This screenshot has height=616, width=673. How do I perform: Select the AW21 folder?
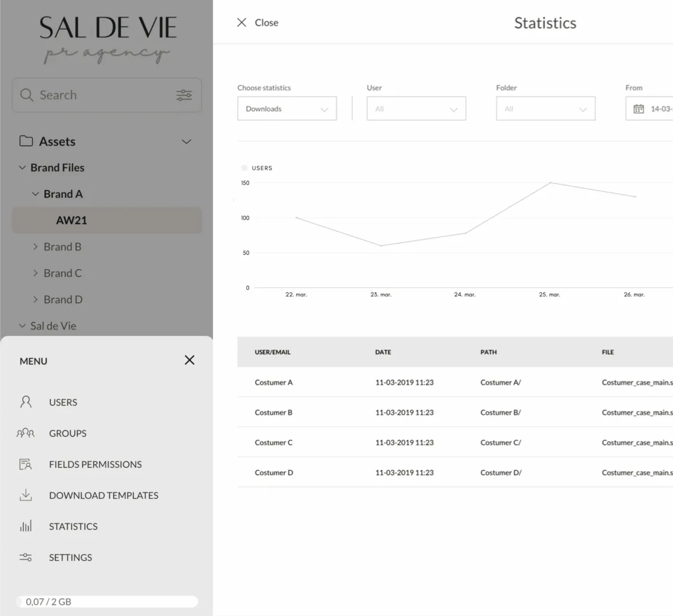[x=107, y=220]
